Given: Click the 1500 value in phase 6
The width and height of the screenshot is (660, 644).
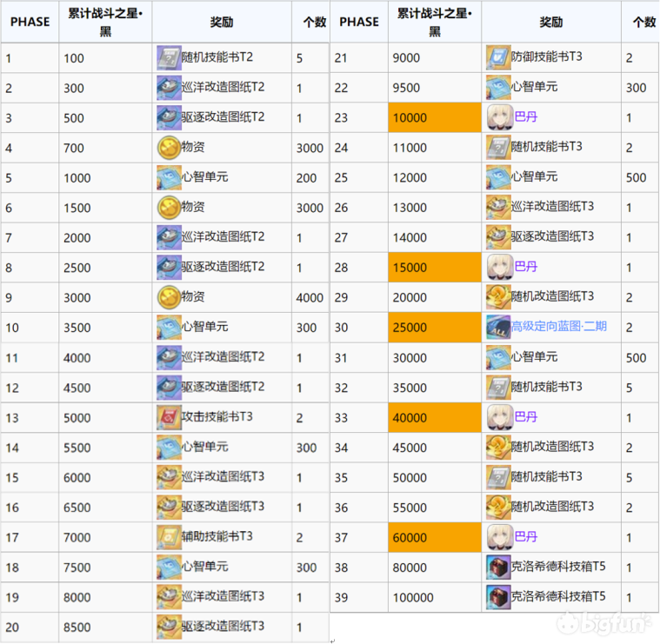Looking at the screenshot, I should 77,208.
